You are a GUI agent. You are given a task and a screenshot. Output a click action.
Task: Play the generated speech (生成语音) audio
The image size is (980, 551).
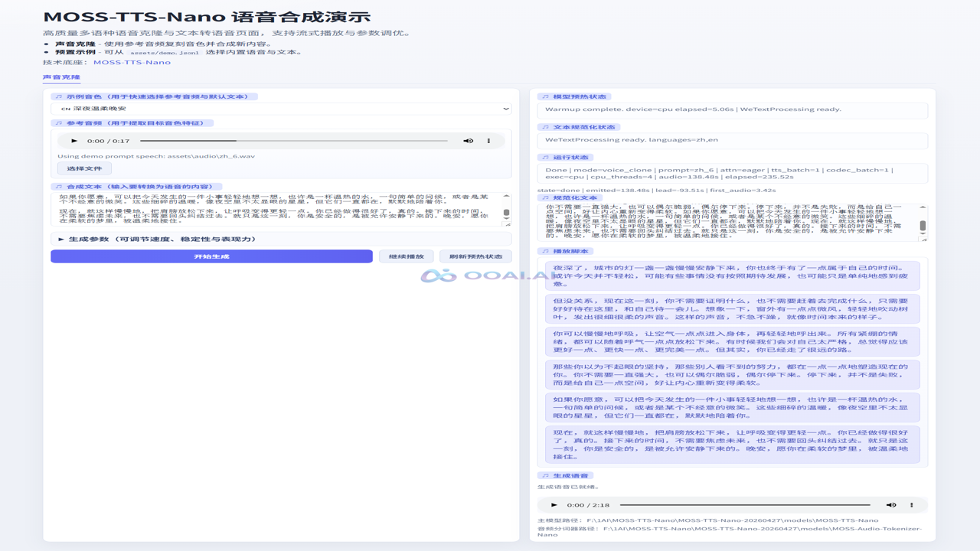tap(554, 505)
